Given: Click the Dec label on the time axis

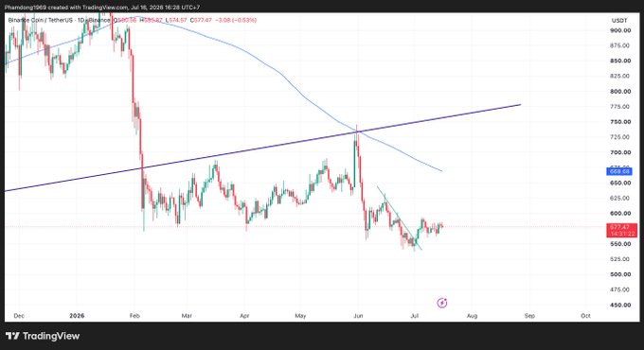Looking at the screenshot, I should (x=19, y=316).
